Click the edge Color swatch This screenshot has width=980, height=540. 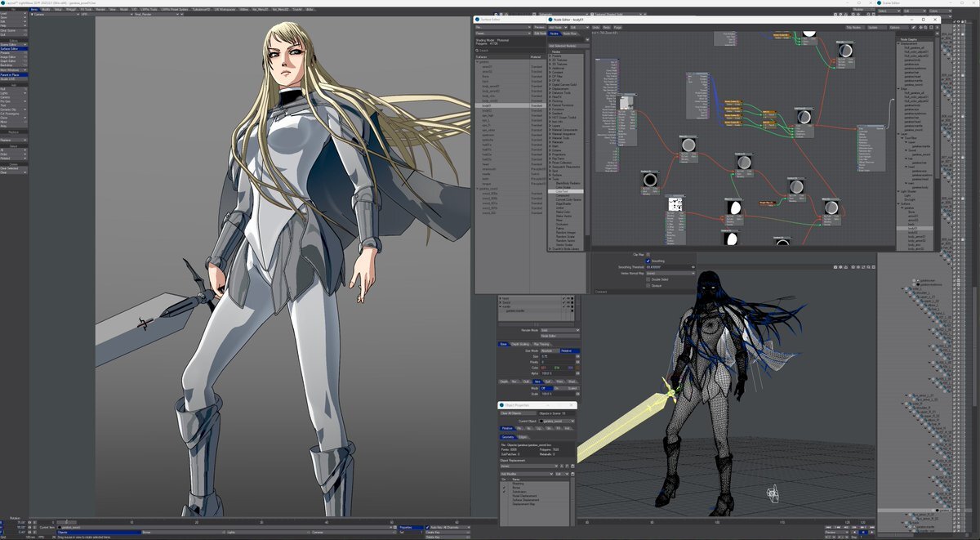[x=577, y=368]
